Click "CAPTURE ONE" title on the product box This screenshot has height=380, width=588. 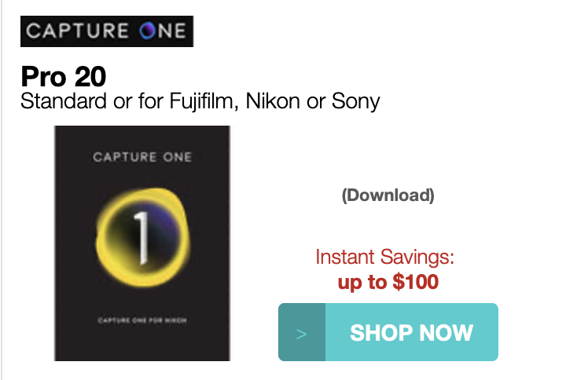coord(141,157)
